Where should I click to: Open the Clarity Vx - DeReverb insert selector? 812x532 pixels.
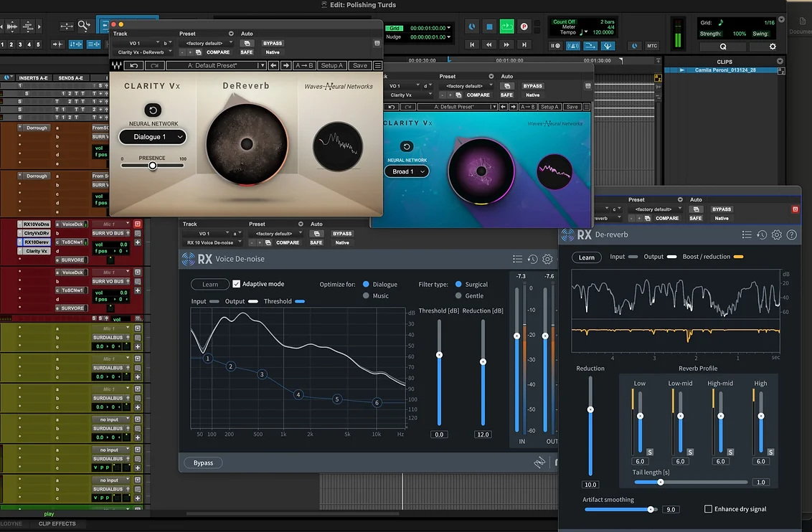(144, 52)
